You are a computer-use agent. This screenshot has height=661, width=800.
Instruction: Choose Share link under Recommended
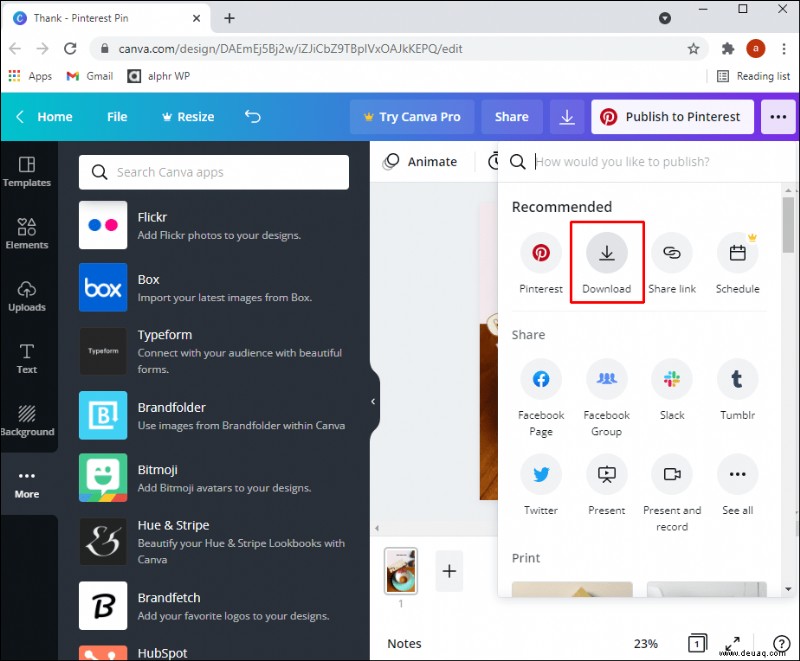click(x=672, y=263)
